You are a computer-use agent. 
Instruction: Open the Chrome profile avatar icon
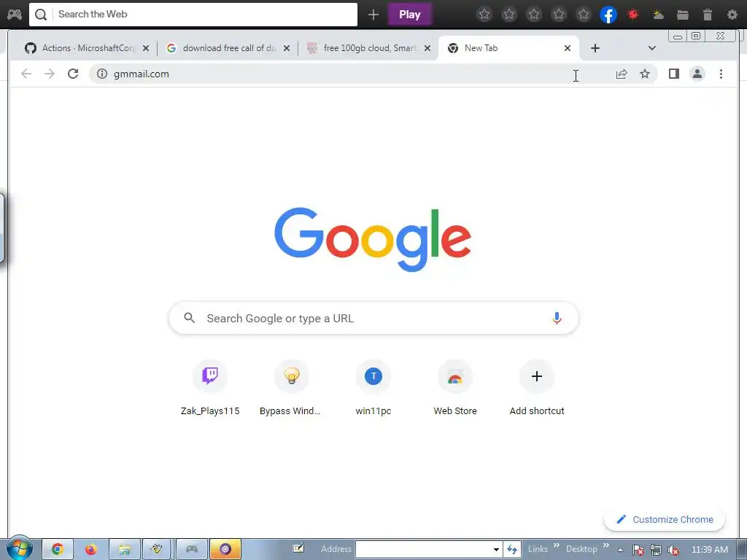(697, 74)
